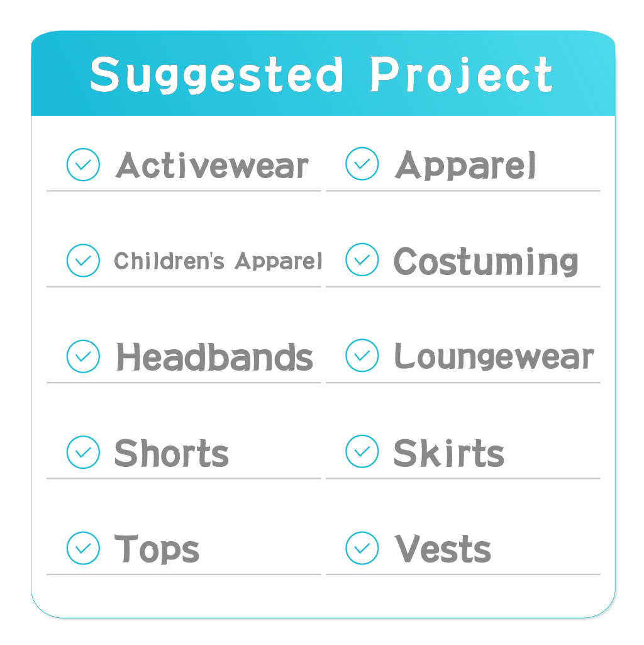Select the Tops project label

(x=157, y=549)
